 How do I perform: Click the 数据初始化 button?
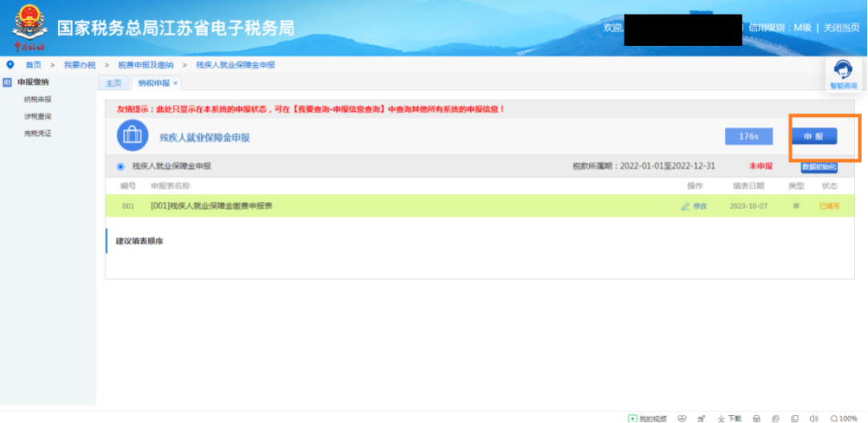pyautogui.click(x=819, y=167)
